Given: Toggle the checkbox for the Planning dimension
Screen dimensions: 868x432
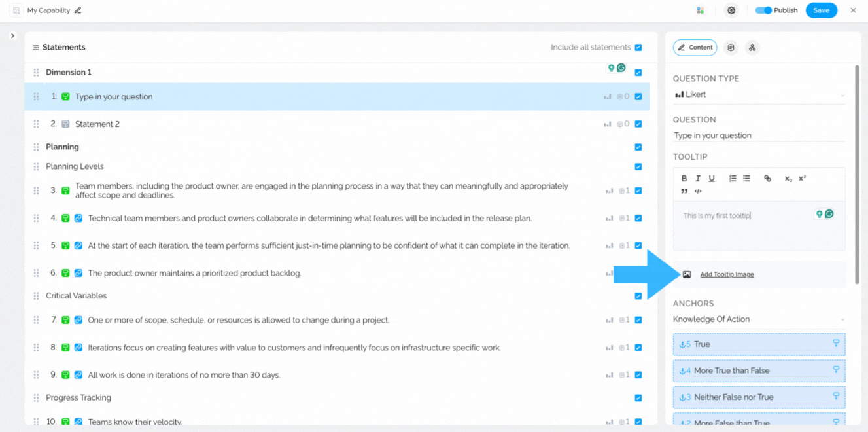Looking at the screenshot, I should (x=638, y=147).
